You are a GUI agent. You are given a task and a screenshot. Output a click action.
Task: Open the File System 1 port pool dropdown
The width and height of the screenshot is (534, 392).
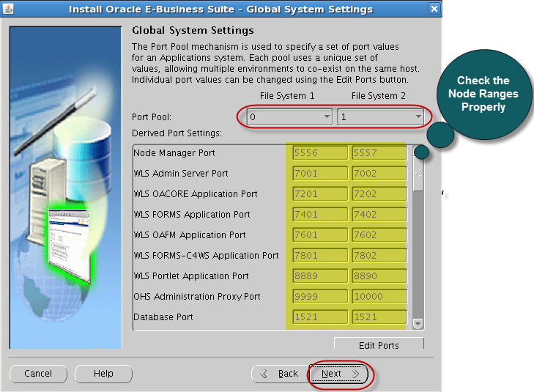click(x=289, y=117)
